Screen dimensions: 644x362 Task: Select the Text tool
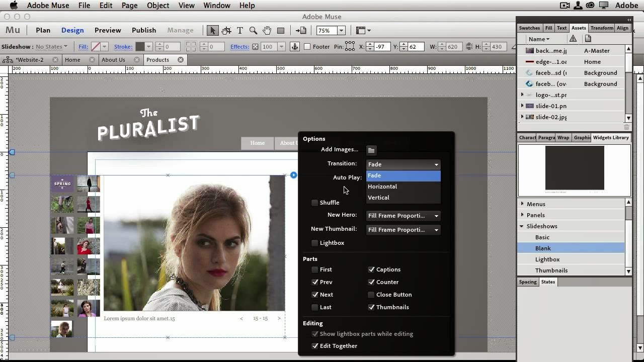(240, 31)
